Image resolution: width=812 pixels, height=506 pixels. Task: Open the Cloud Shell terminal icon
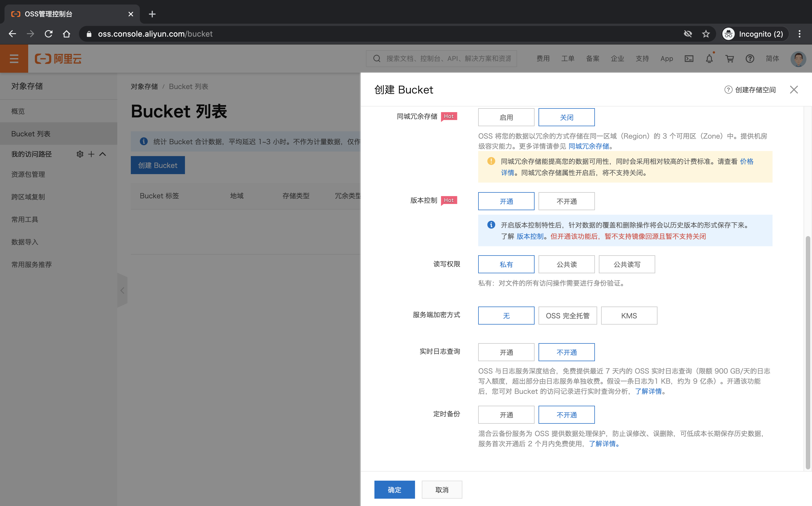pyautogui.click(x=689, y=59)
